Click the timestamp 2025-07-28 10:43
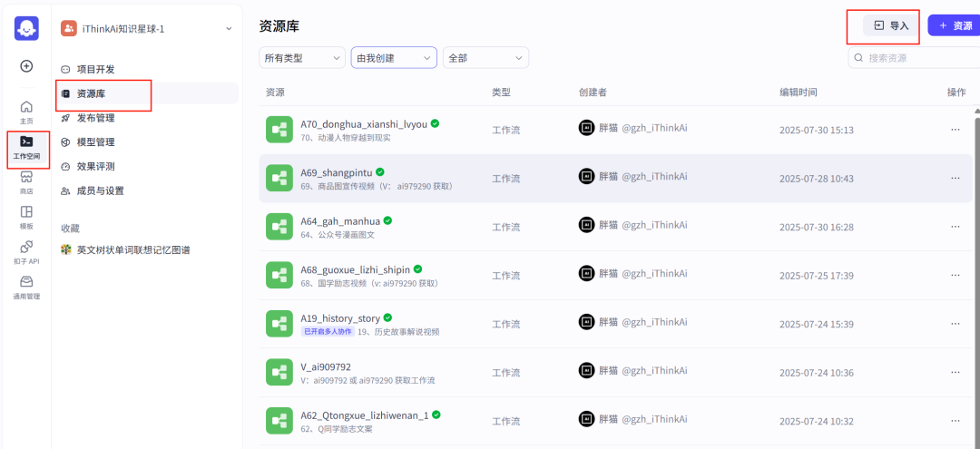 pyautogui.click(x=817, y=179)
